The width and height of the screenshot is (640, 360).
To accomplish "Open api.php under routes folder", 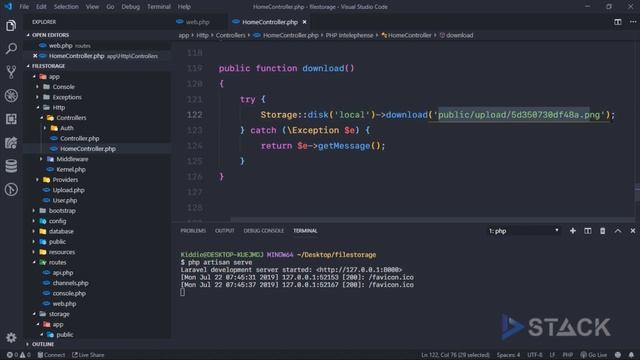I will 63,273.
